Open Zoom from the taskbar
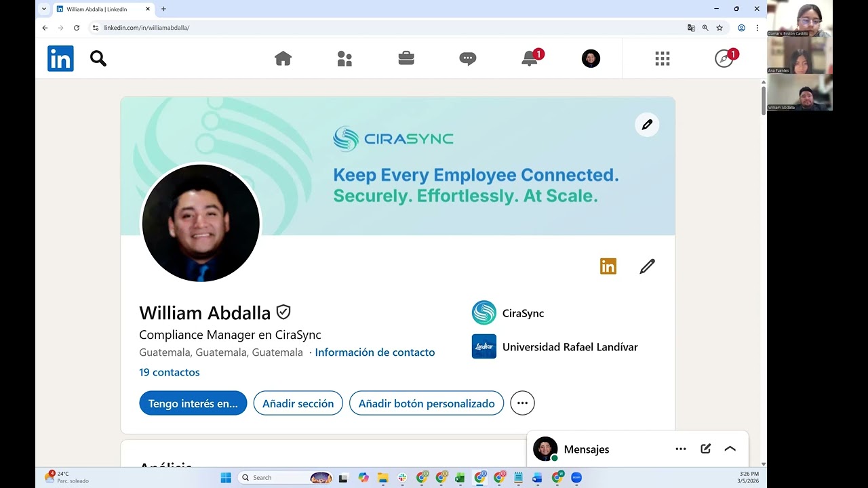Image resolution: width=868 pixels, height=488 pixels. pyautogui.click(x=576, y=477)
